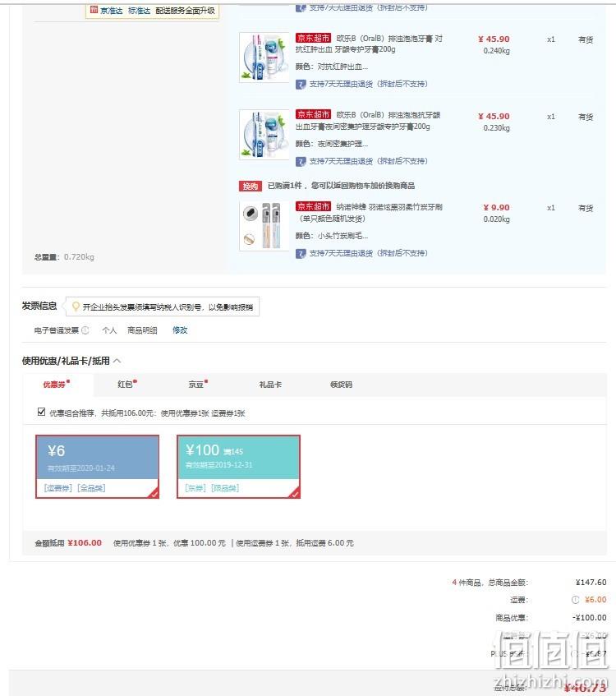This screenshot has height=696, width=616.
Task: Deselect the ¥100 满145 coupon
Action: (x=239, y=467)
